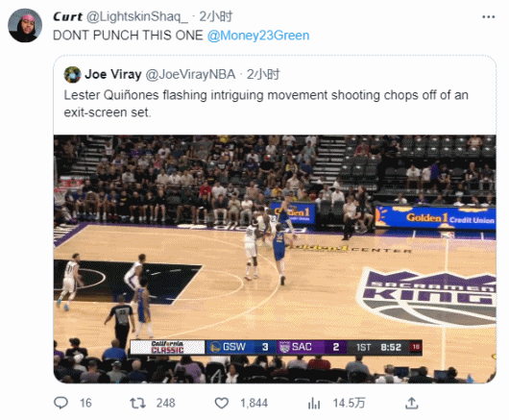Play the basketball video clip
The image size is (509, 420).
tap(275, 259)
